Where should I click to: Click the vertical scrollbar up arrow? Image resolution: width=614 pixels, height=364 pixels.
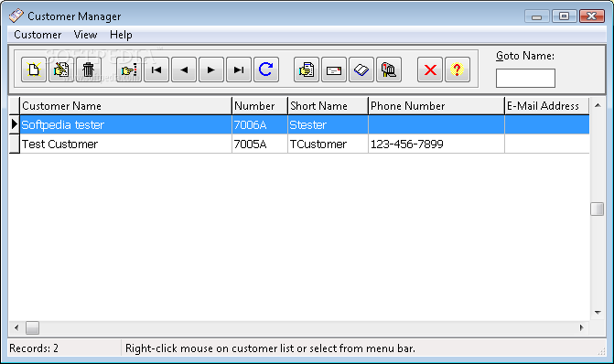pyautogui.click(x=598, y=105)
